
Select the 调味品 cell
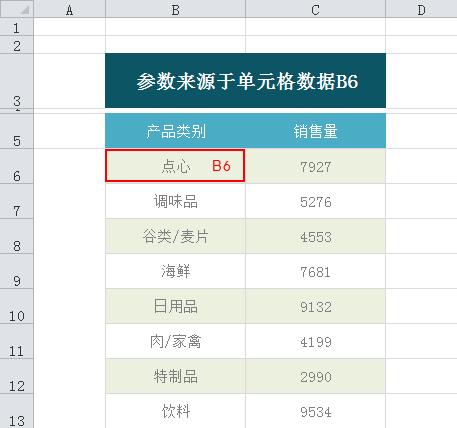[175, 201]
